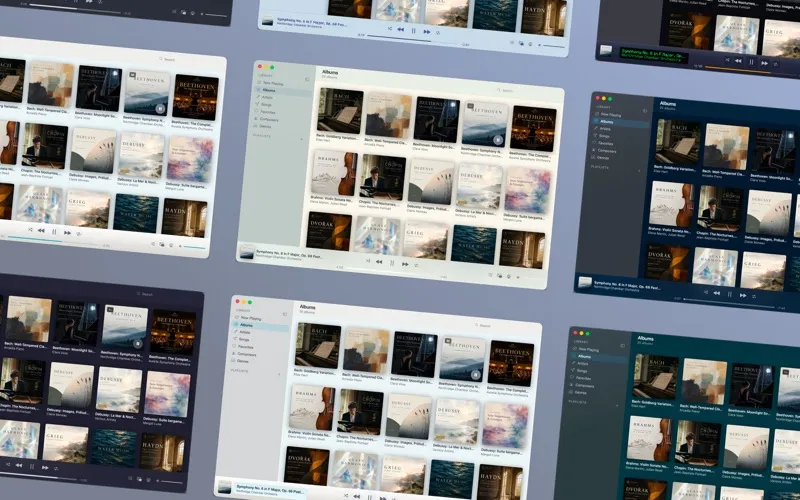
Task: Toggle sidebar icon in dark blue window
Action: pos(645,111)
